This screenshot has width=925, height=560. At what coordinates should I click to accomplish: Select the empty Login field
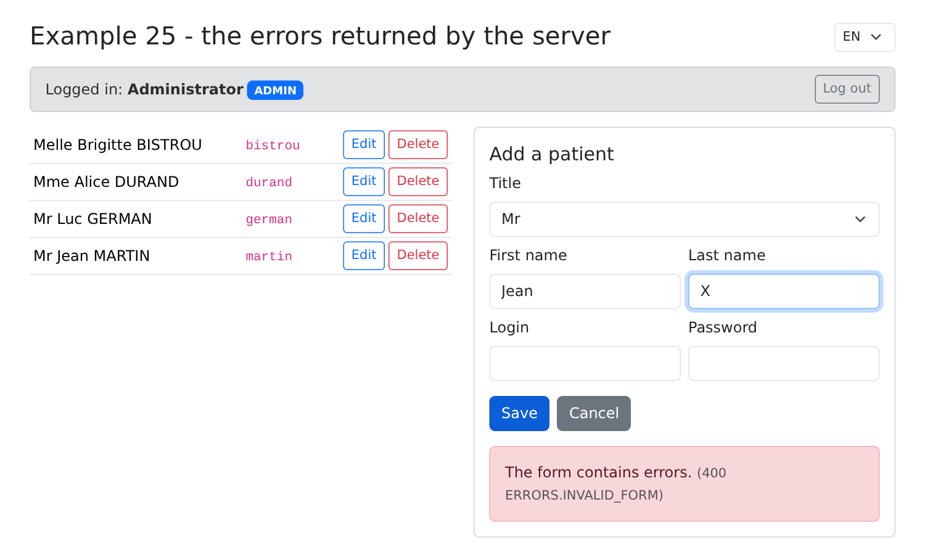[585, 363]
